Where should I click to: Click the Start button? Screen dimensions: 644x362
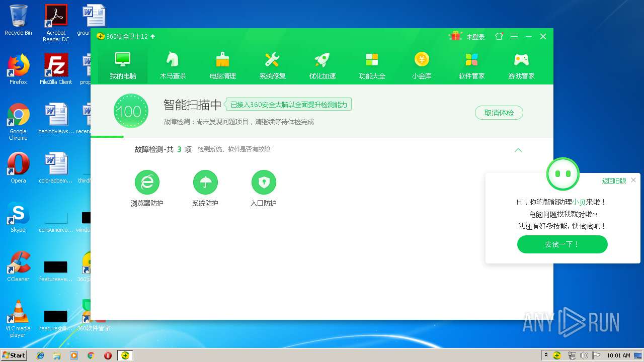[14, 355]
